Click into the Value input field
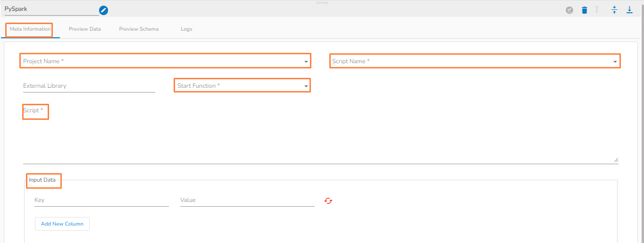The image size is (644, 243). (x=247, y=200)
